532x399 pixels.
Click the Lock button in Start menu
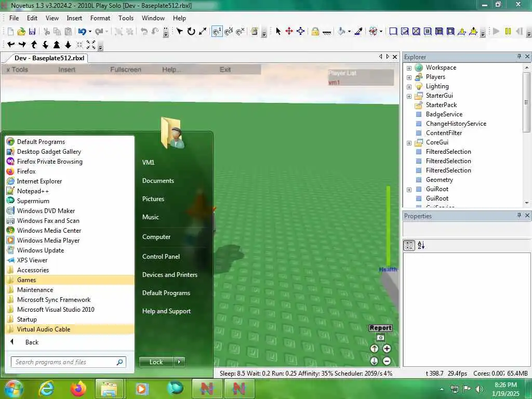156,362
